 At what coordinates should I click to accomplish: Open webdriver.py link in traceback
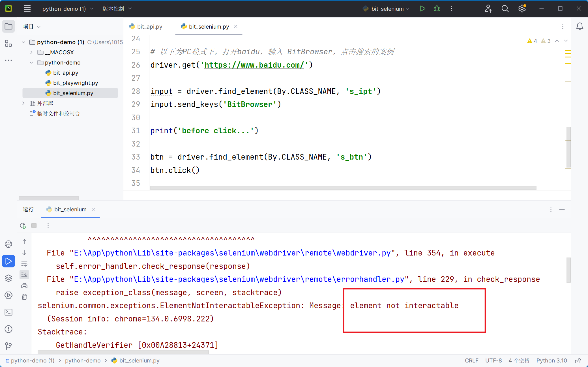pos(232,253)
